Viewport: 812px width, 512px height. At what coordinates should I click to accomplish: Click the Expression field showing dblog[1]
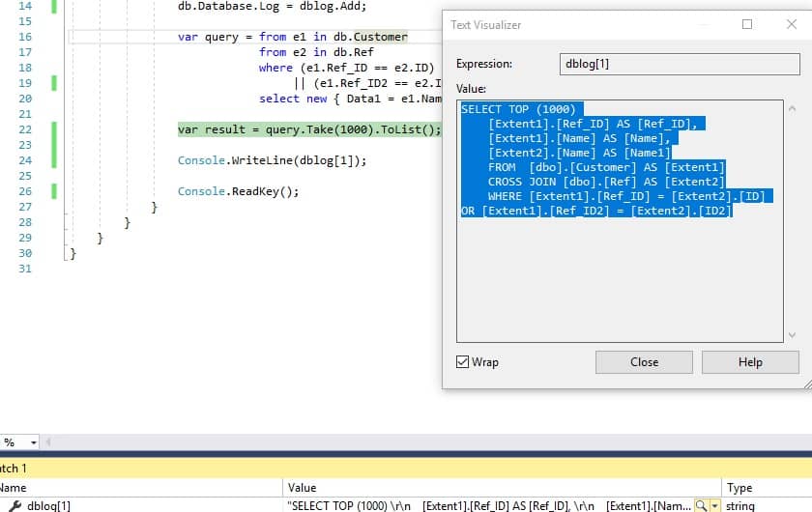tap(680, 64)
